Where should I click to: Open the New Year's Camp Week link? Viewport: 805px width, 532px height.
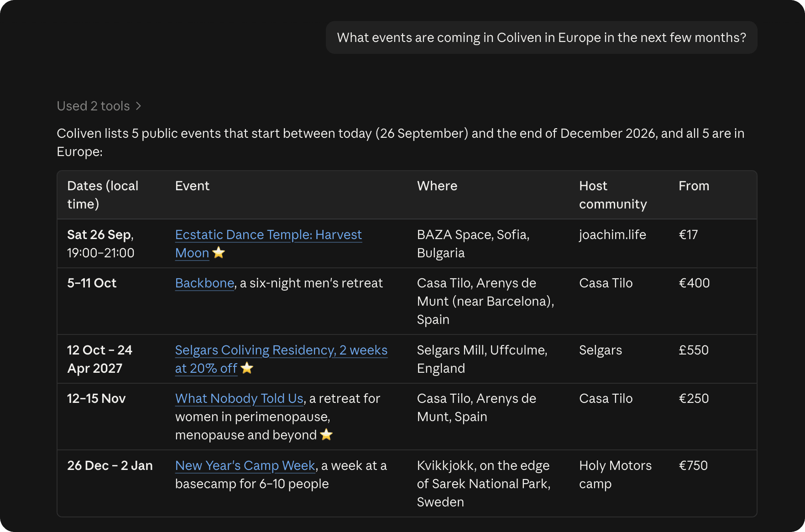pos(245,465)
